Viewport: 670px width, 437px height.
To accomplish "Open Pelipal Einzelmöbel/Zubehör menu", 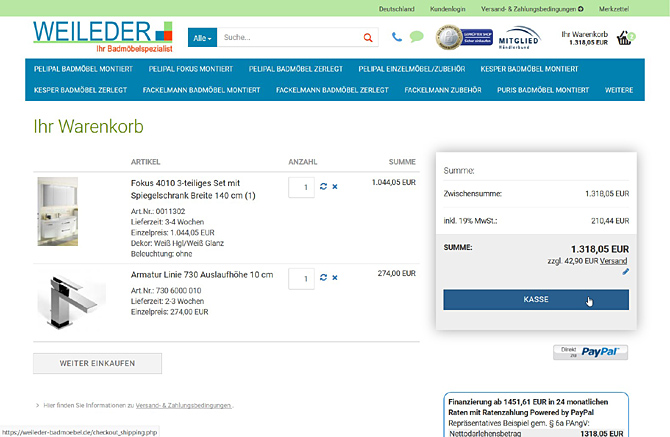I will [412, 69].
